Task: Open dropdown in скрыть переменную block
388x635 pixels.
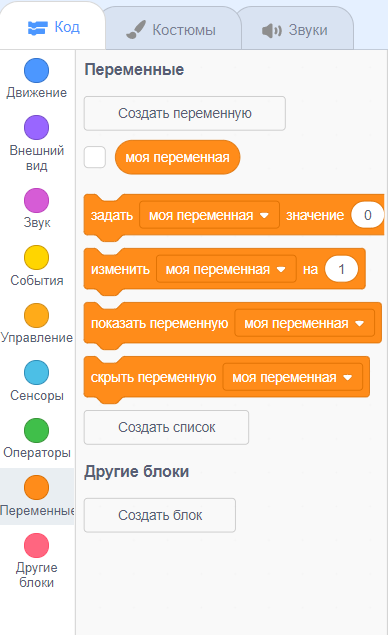Action: 292,377
